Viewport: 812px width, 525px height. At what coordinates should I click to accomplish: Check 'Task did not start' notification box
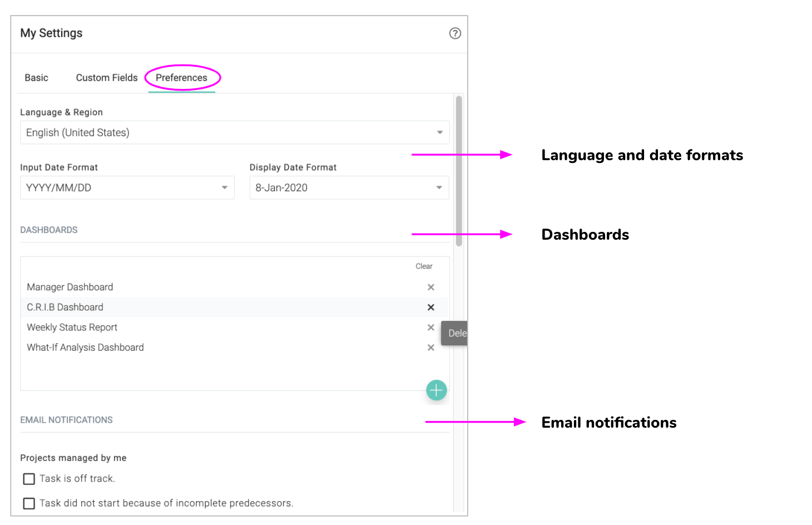tap(29, 503)
